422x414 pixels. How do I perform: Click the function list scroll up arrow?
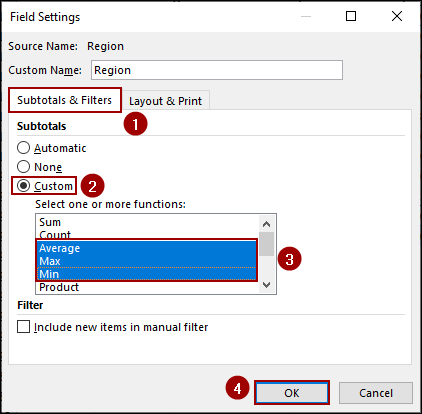click(x=266, y=224)
